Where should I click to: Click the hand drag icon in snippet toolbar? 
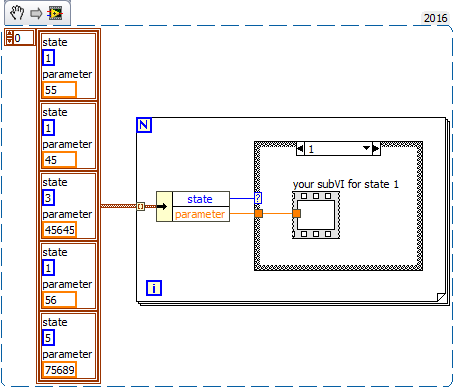pos(16,13)
